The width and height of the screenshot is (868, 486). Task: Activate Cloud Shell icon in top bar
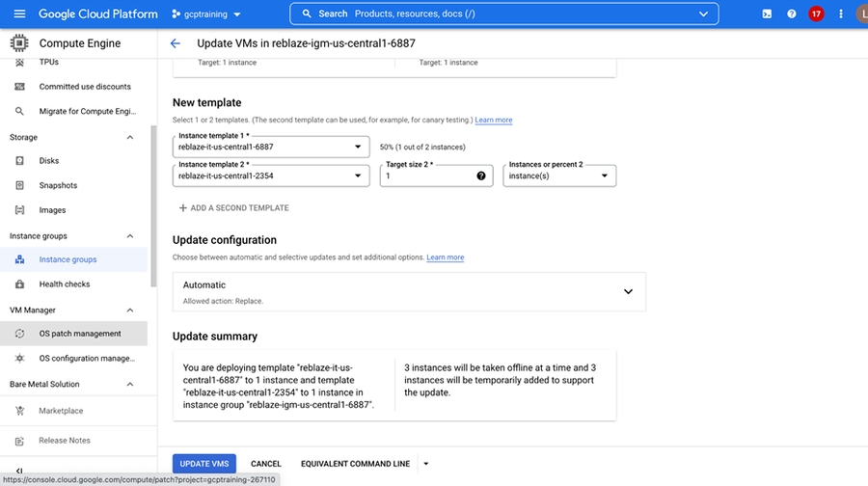pos(767,14)
